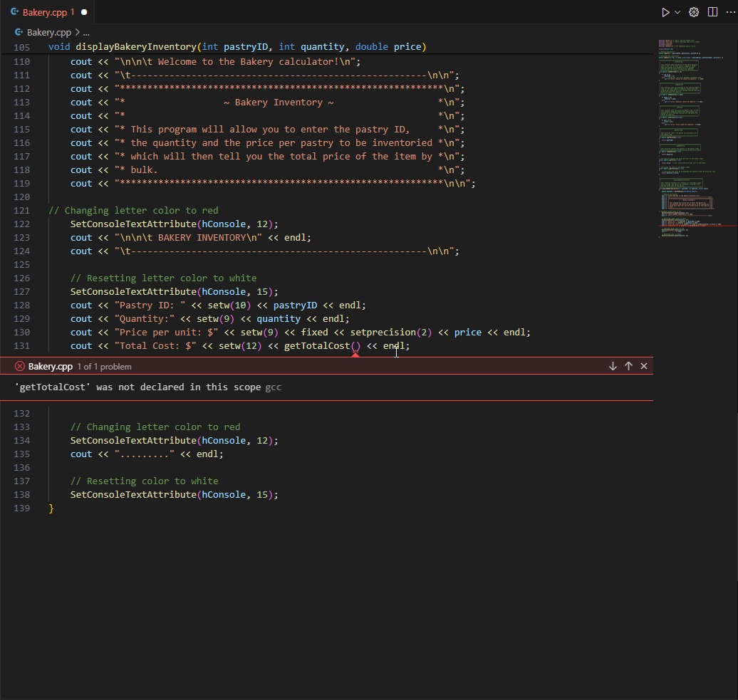Click the gcc source label in the error

coord(272,387)
